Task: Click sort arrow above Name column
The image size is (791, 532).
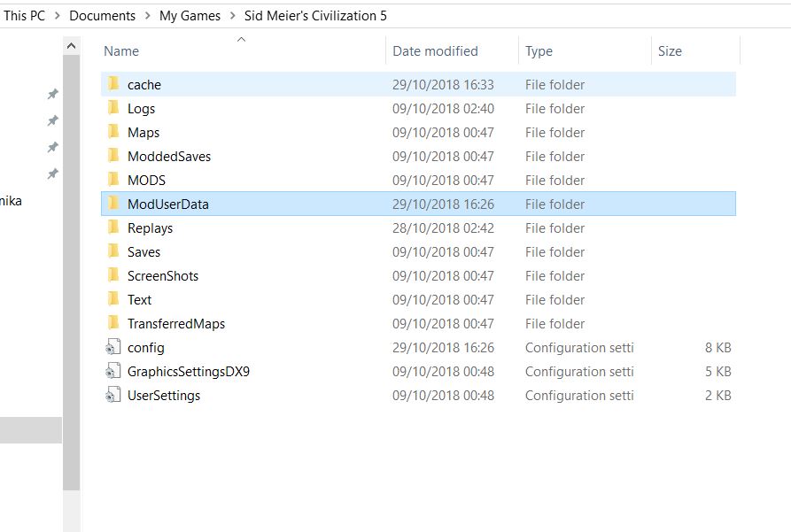Action: (x=241, y=39)
